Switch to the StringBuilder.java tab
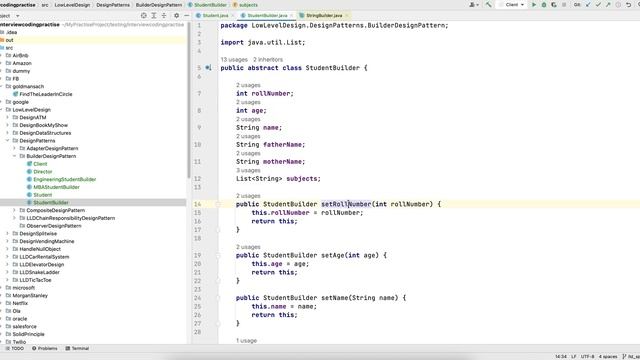This screenshot has width=640, height=360. (x=324, y=16)
